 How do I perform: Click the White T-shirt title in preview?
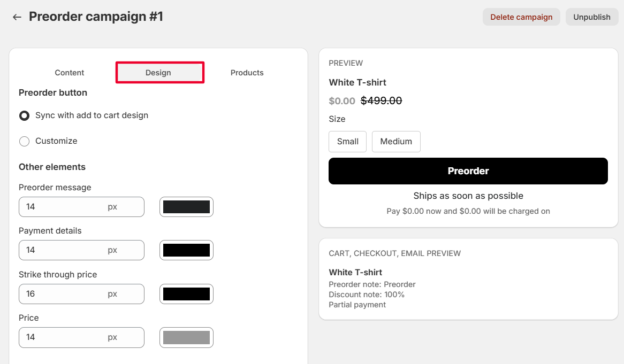click(357, 82)
